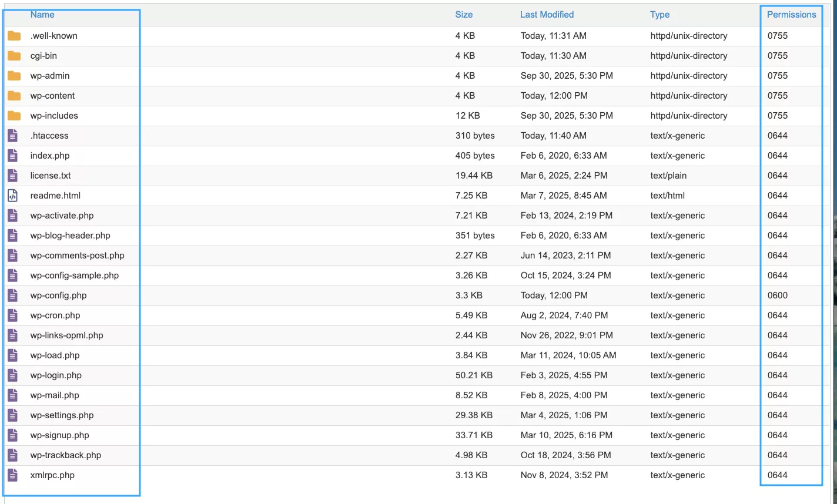The height and width of the screenshot is (504, 837).
Task: Select the cgi-bin folder icon
Action: pos(14,56)
